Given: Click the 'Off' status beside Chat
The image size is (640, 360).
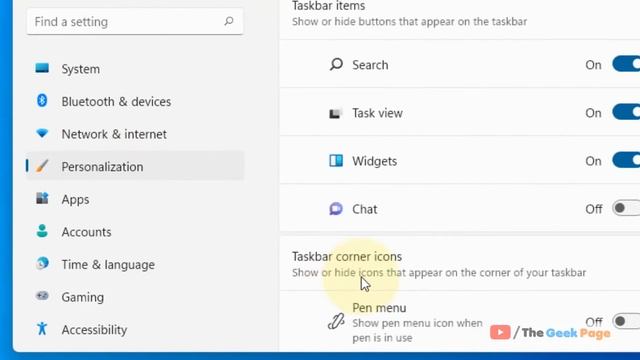Looking at the screenshot, I should tap(593, 209).
